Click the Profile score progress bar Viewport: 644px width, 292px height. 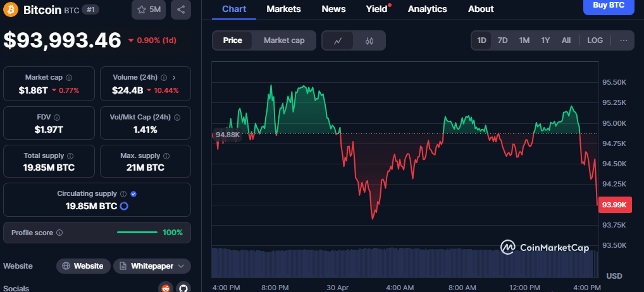137,233
